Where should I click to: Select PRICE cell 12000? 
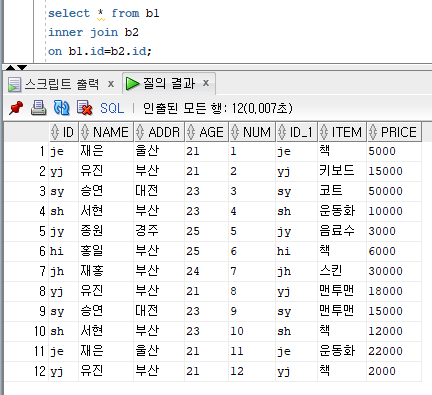pos(394,331)
